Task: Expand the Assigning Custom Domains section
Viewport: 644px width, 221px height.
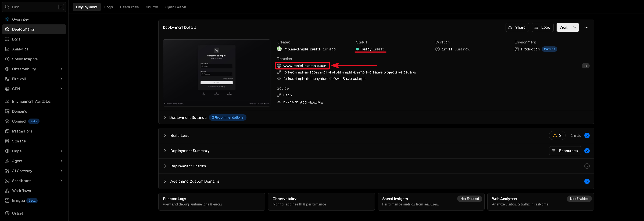Action: point(165,181)
